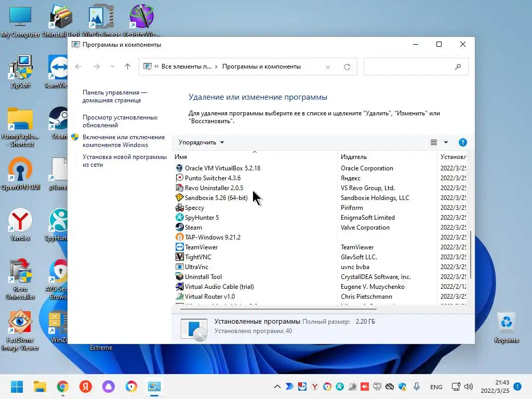
Task: Expand the address bar history dropdown
Action: point(327,67)
